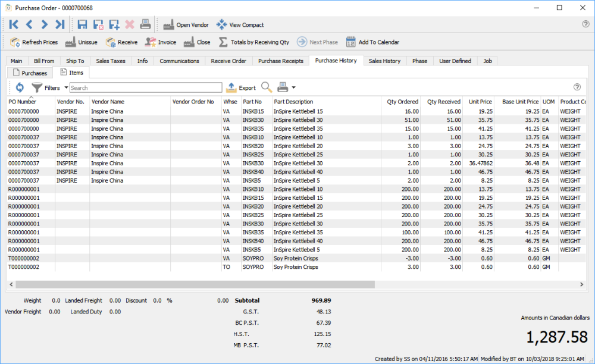
Task: Click Totals by Receiving Qty
Action: [254, 42]
